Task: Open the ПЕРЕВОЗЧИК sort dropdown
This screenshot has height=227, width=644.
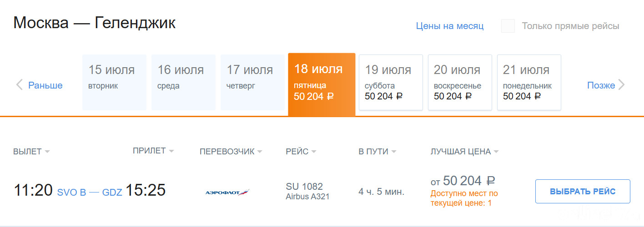Action: (259, 152)
